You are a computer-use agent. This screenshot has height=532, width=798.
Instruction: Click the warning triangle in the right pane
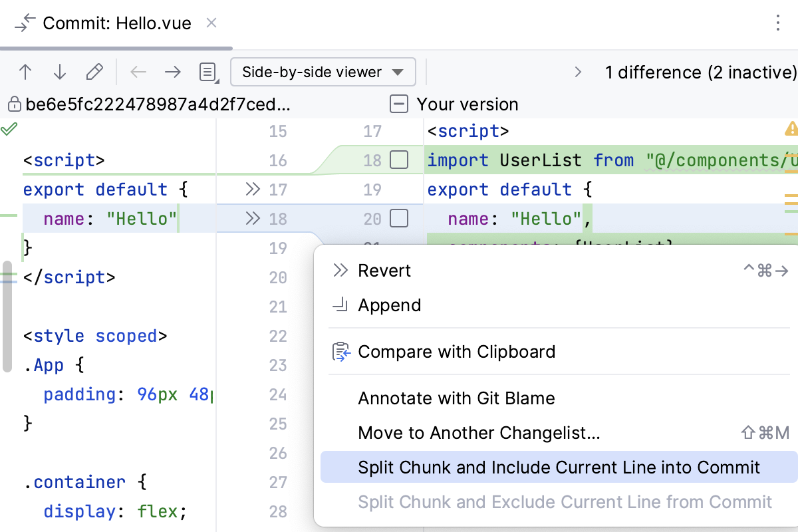790,130
